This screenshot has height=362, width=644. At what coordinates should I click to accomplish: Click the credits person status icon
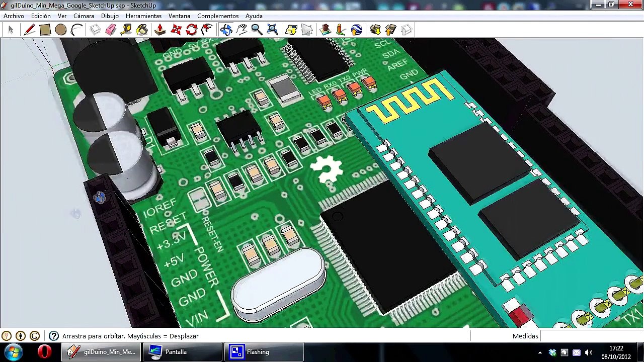[21, 336]
